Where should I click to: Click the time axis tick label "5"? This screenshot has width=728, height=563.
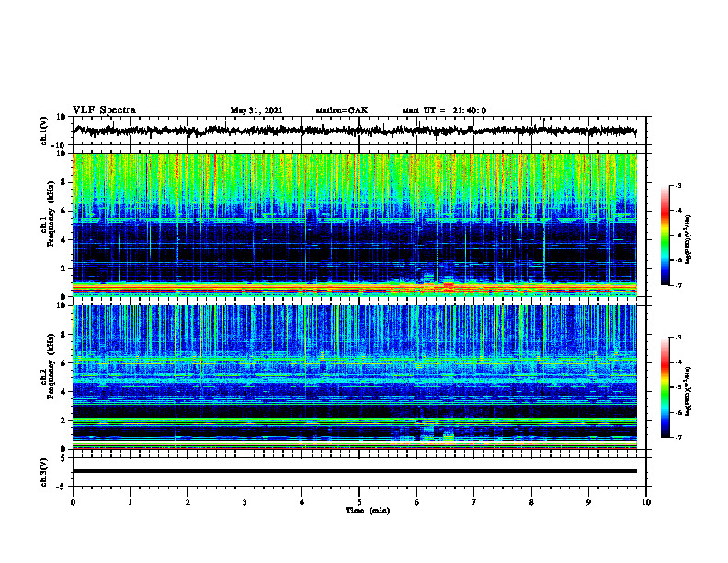pyautogui.click(x=359, y=502)
